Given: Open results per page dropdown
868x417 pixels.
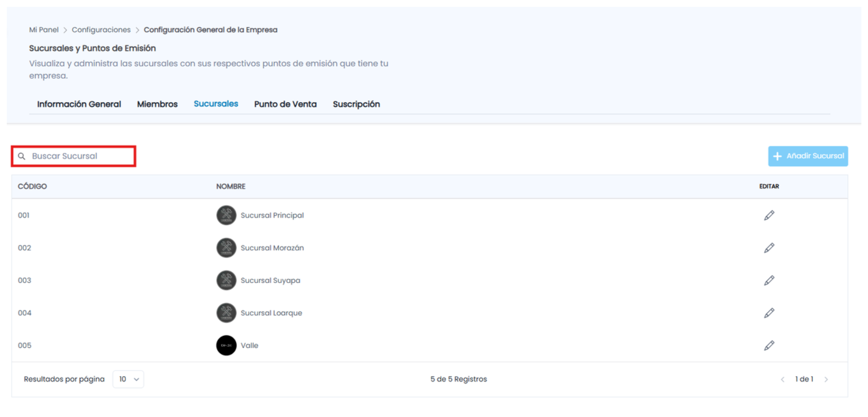Looking at the screenshot, I should pos(128,379).
